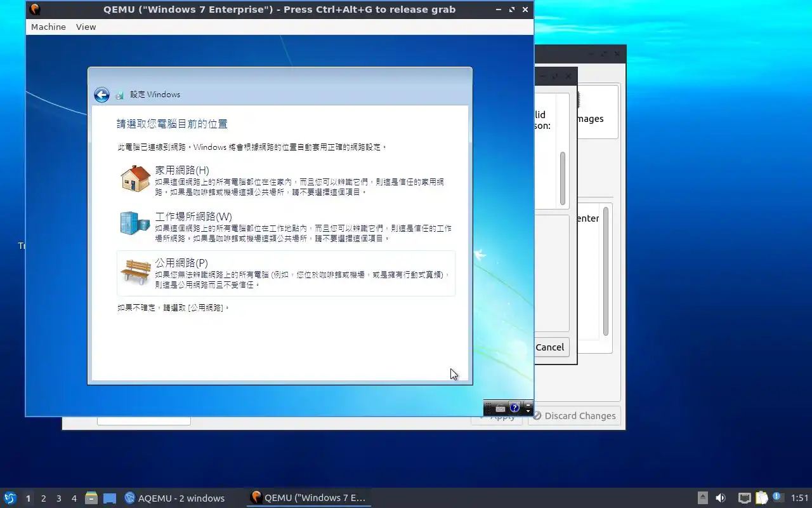The height and width of the screenshot is (508, 812).
Task: Click the house icon for Home network
Action: pyautogui.click(x=135, y=178)
